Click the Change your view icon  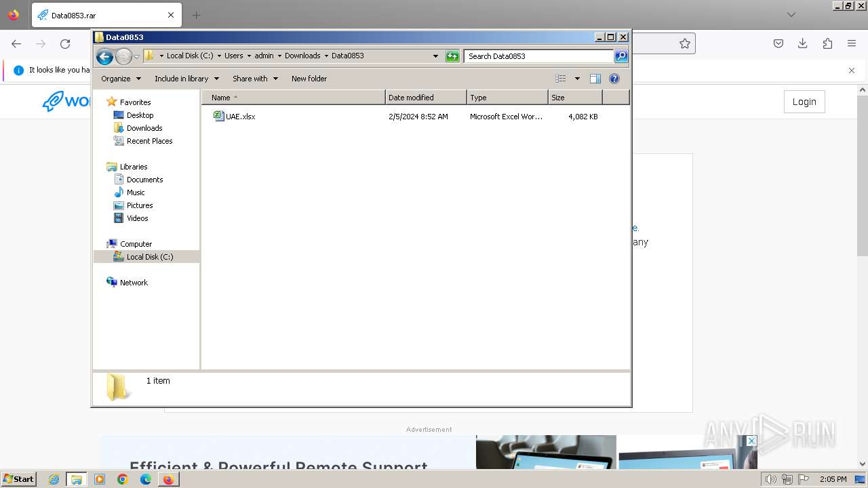coord(561,79)
